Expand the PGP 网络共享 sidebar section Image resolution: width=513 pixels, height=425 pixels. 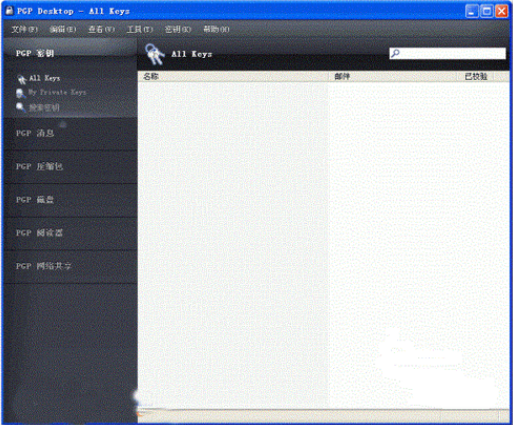[x=70, y=266]
